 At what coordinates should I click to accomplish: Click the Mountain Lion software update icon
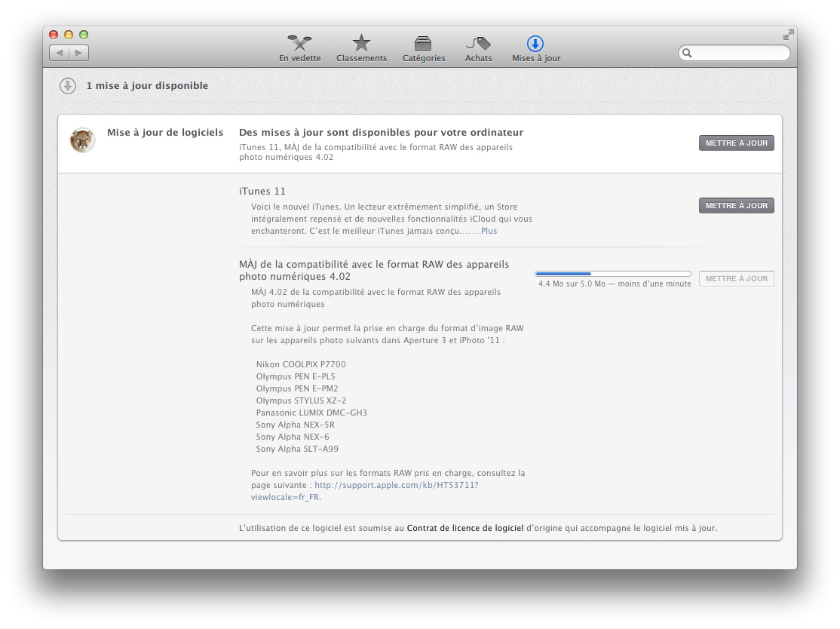pyautogui.click(x=82, y=140)
